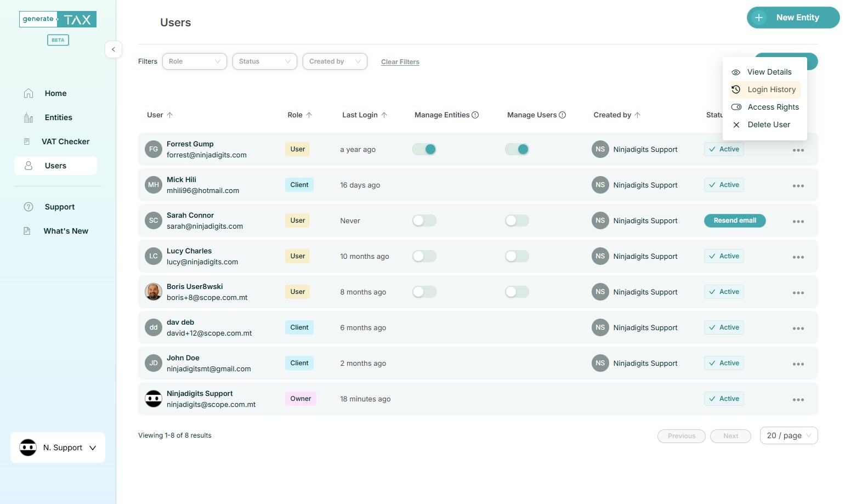Click Boris User8wski's profile photo
The image size is (845, 504).
pos(154,292)
